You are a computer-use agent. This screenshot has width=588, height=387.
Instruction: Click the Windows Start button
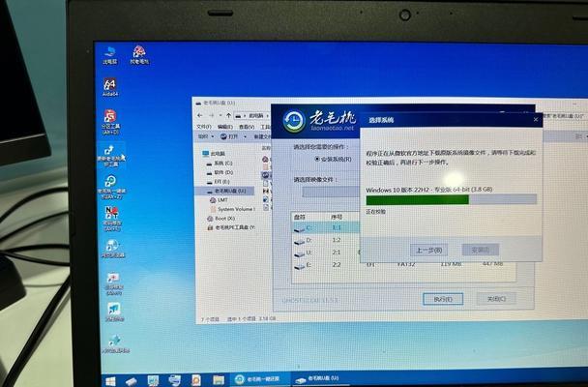point(110,381)
